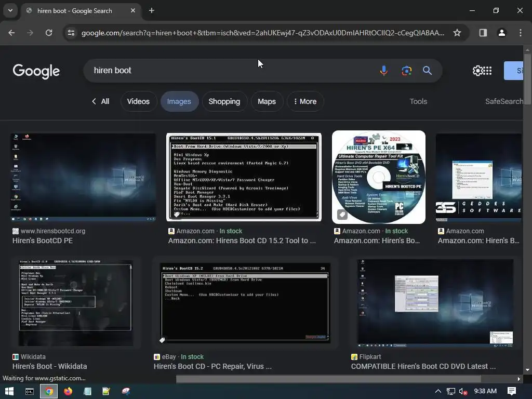Open the Hiren's BootCD PE desktop thumbnail
This screenshot has width=532, height=399.
click(x=83, y=177)
